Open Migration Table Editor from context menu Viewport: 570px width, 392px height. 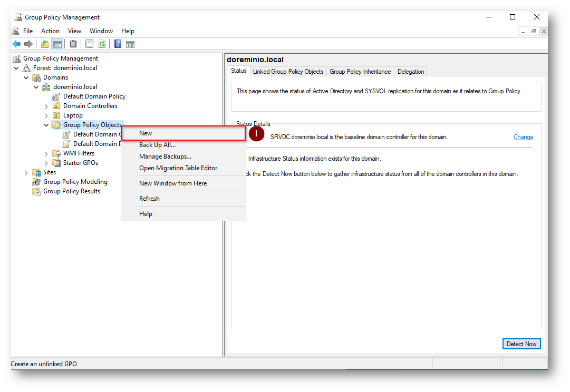pos(178,168)
